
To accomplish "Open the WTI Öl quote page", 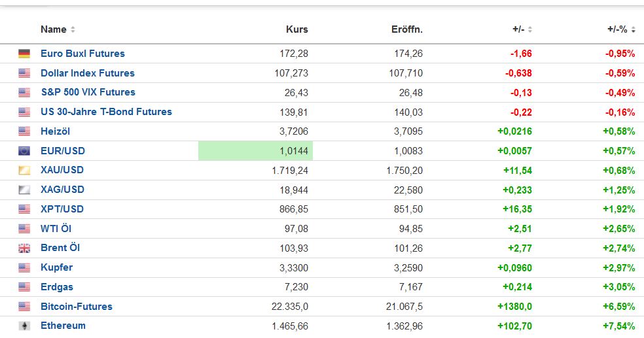I will coord(56,229).
